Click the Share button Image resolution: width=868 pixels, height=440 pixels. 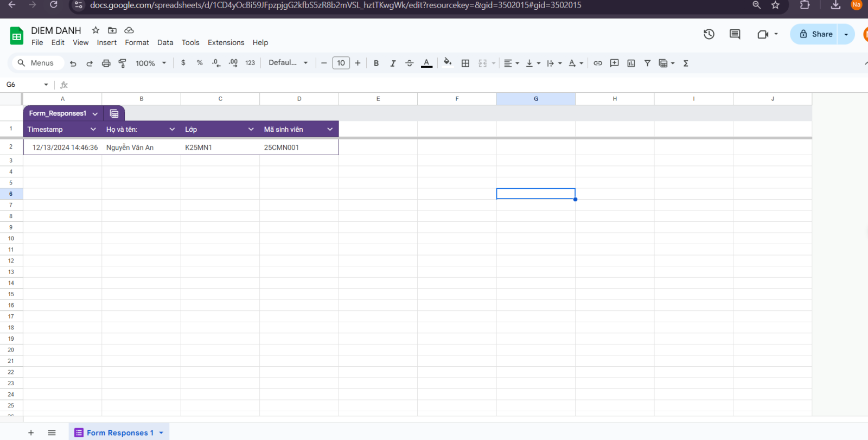(x=815, y=34)
